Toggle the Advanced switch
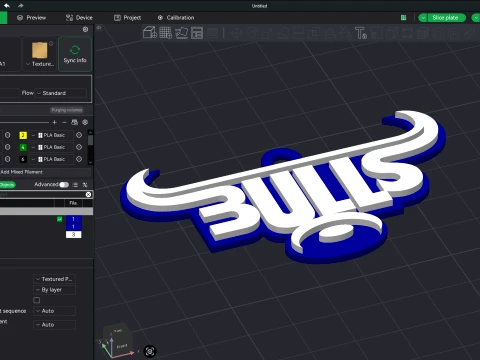480x360 pixels. (64, 185)
